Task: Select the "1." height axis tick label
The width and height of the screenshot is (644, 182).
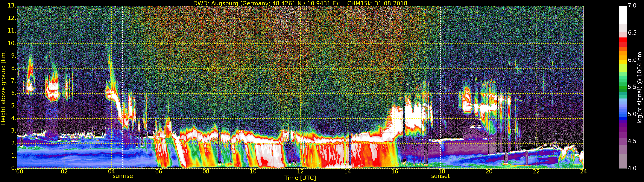Action: (14, 156)
